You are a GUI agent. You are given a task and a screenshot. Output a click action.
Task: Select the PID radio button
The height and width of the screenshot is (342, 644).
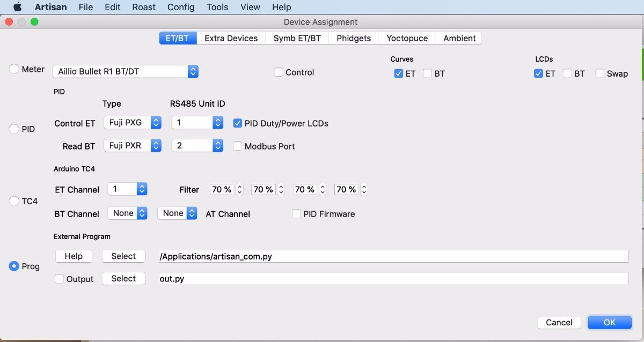click(14, 129)
